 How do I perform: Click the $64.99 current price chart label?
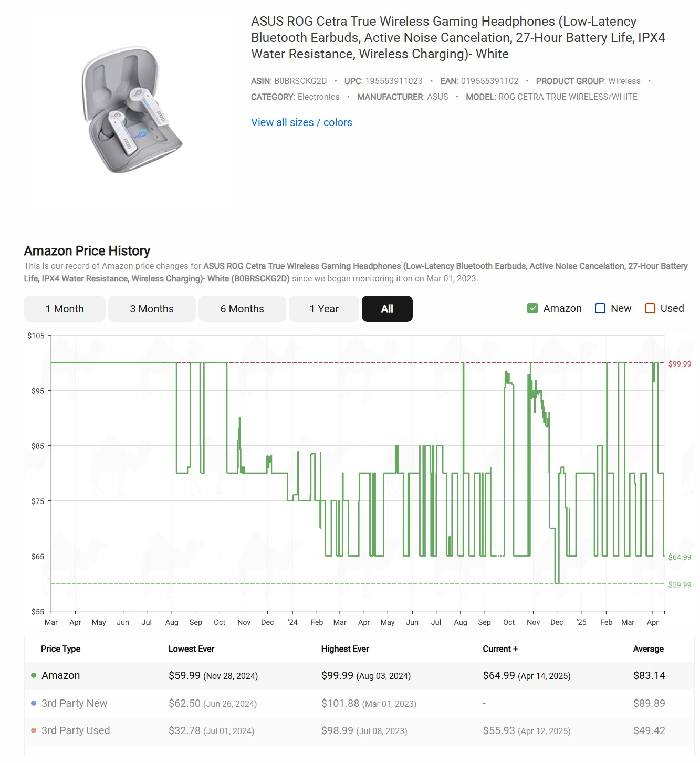(680, 557)
